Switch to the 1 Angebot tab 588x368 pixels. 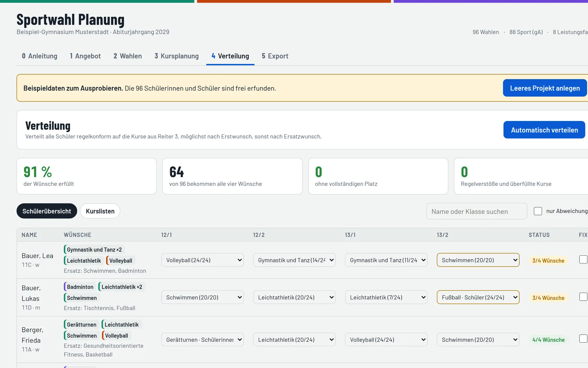coord(85,56)
